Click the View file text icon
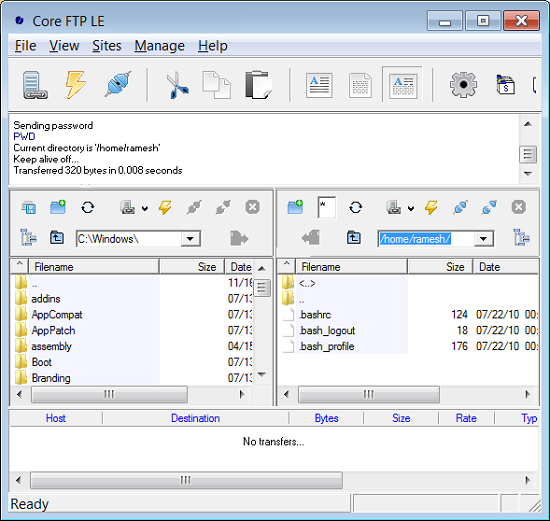The image size is (550, 521). pyautogui.click(x=319, y=85)
